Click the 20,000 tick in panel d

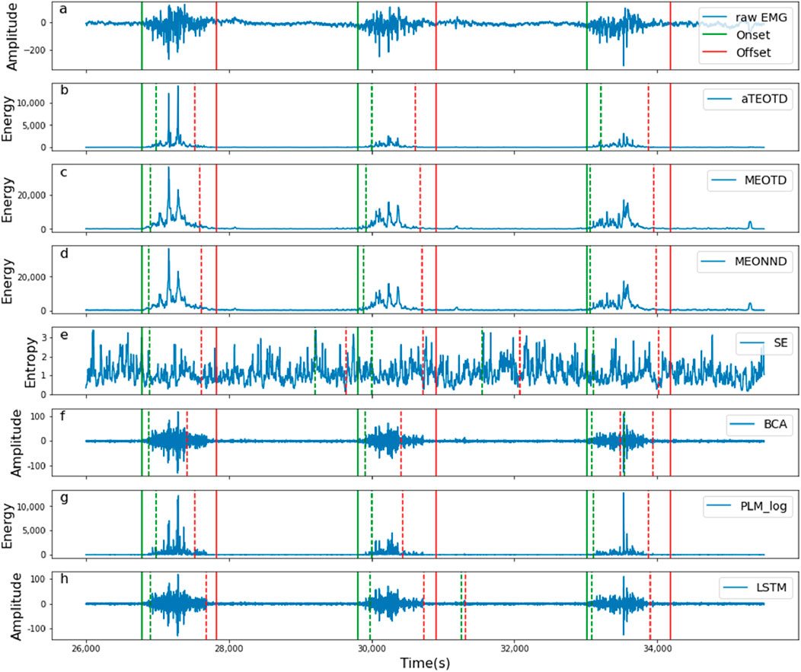32,277
